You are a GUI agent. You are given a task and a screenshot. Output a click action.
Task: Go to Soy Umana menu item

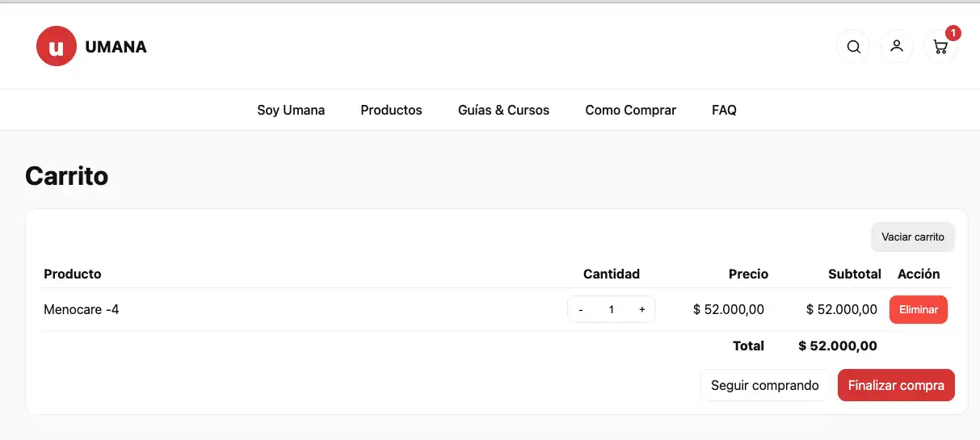[291, 110]
